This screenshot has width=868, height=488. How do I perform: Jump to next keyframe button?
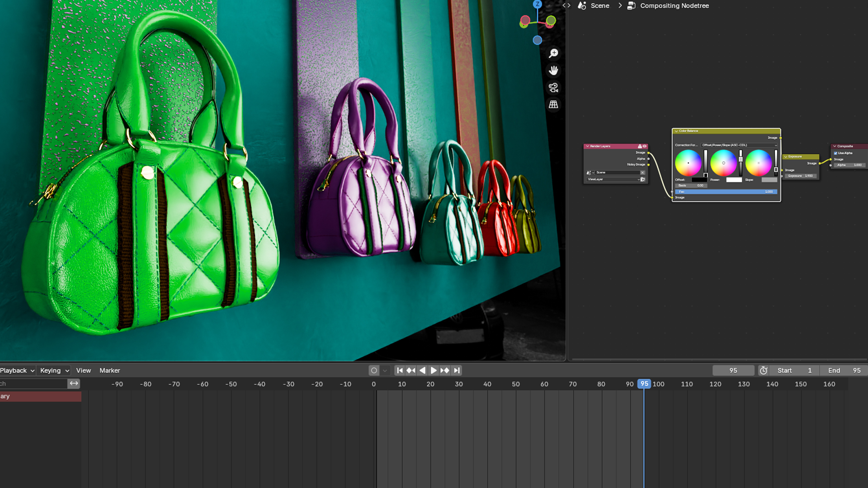(445, 371)
